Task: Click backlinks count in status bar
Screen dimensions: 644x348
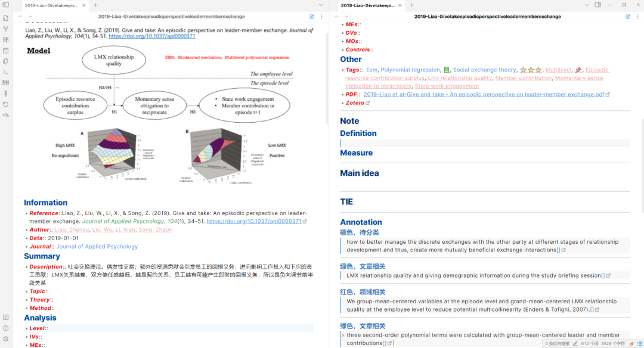Action: (557, 343)
